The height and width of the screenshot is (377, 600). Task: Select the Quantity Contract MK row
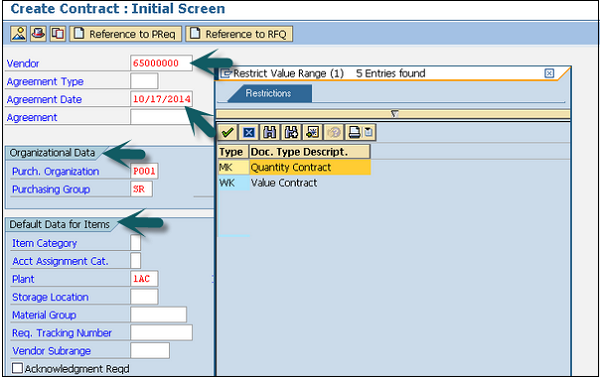pos(294,167)
